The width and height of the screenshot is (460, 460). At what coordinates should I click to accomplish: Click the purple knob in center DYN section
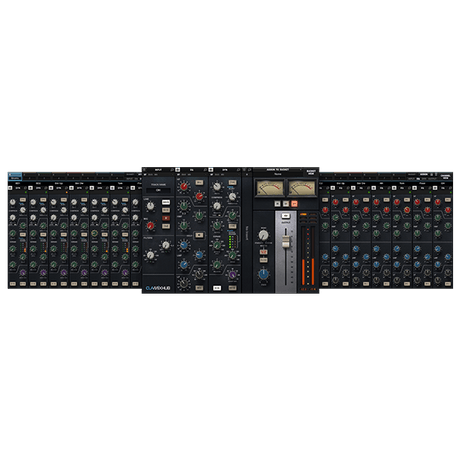pos(232,275)
